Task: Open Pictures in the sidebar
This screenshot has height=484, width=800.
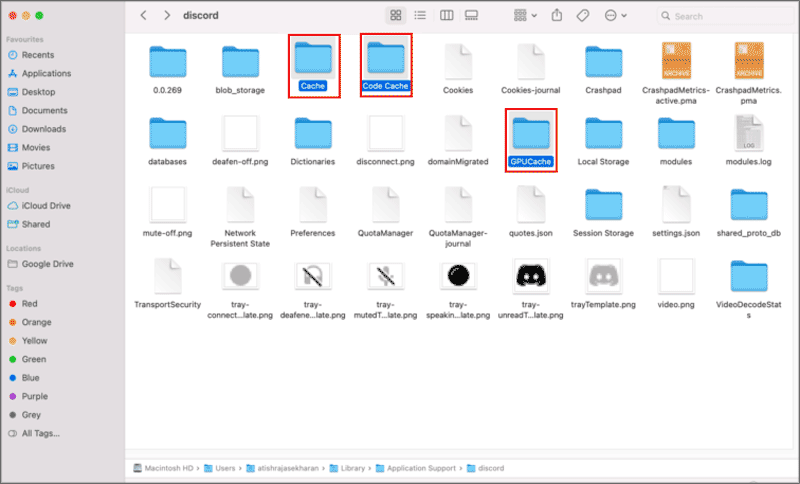Action: (x=31, y=166)
